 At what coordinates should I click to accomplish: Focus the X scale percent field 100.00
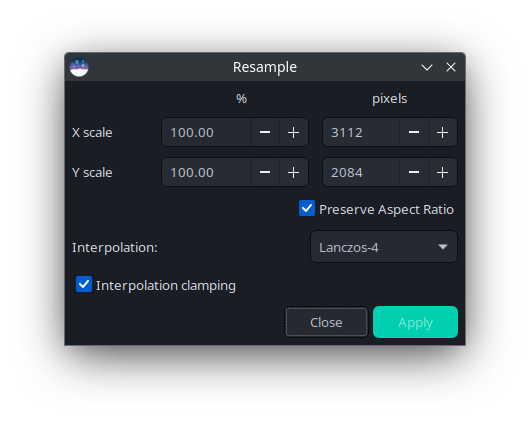coord(206,132)
